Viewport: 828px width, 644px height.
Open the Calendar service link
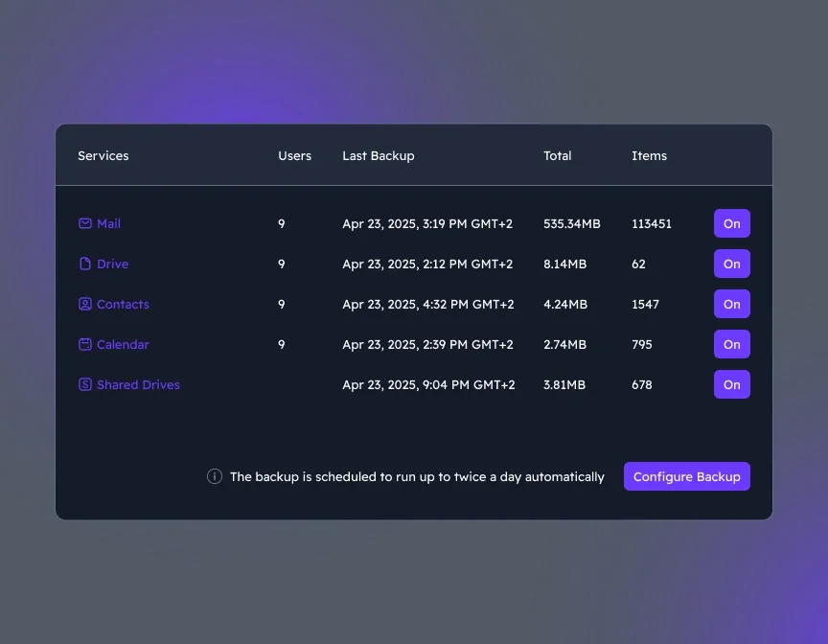point(123,344)
